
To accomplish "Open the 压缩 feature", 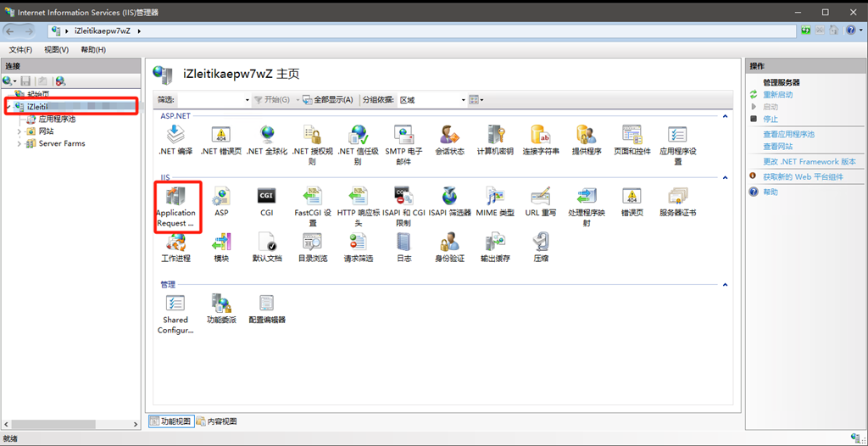I will pos(541,247).
